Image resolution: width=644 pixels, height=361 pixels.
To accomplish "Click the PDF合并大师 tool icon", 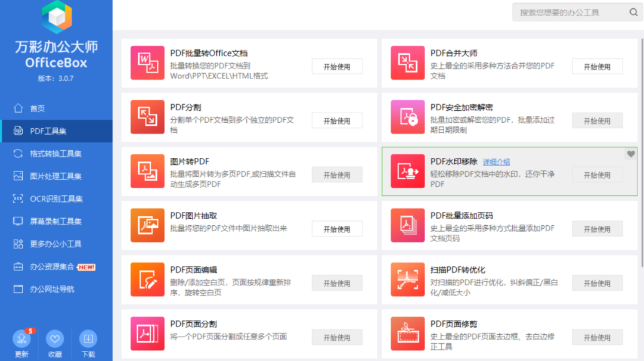I will 407,63.
